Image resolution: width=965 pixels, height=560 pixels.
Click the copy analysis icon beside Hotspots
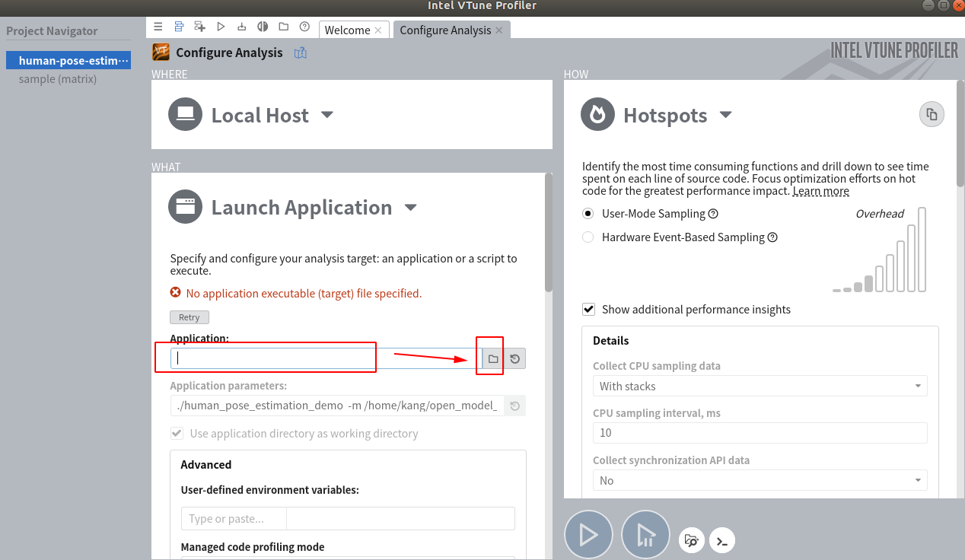pyautogui.click(x=932, y=115)
